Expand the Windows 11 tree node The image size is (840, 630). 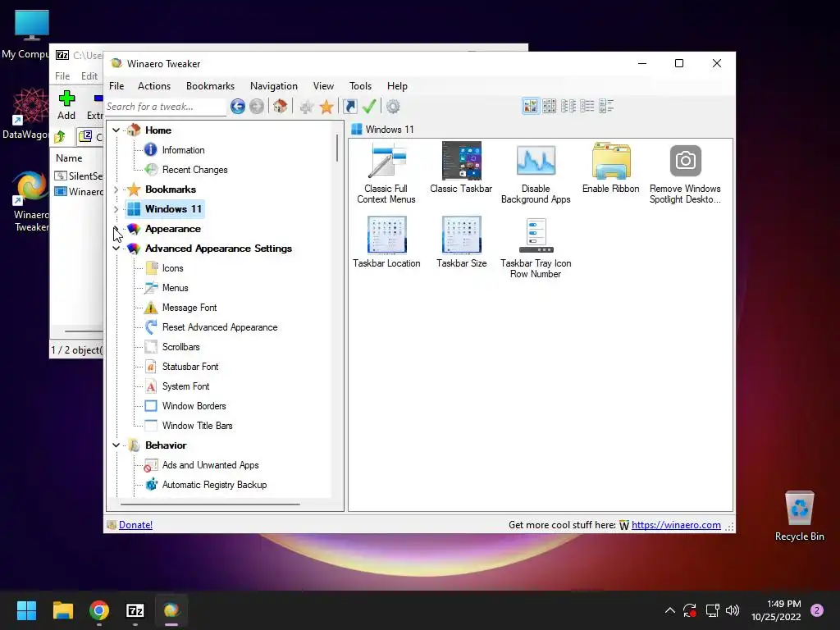pyautogui.click(x=116, y=209)
